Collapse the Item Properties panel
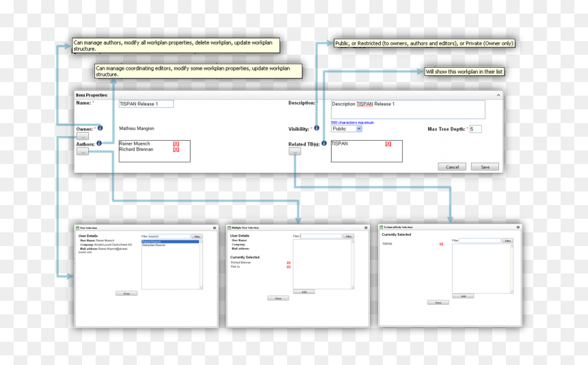Screen dimensions: 588x365 click(x=498, y=95)
